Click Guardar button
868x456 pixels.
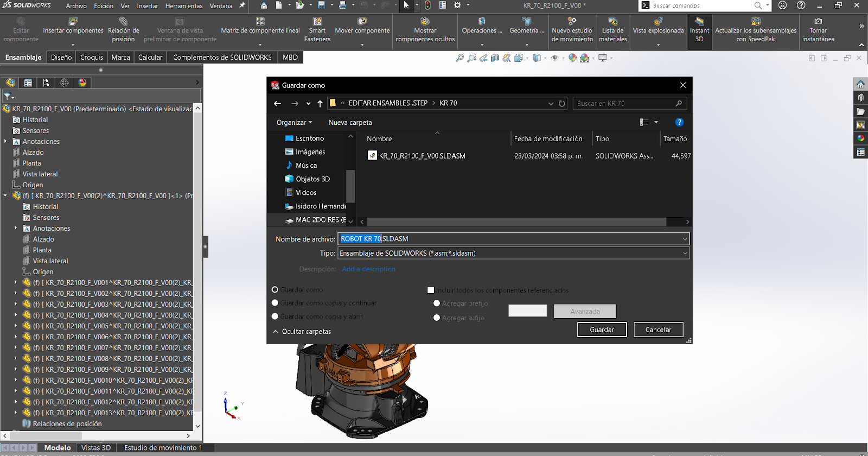(602, 330)
